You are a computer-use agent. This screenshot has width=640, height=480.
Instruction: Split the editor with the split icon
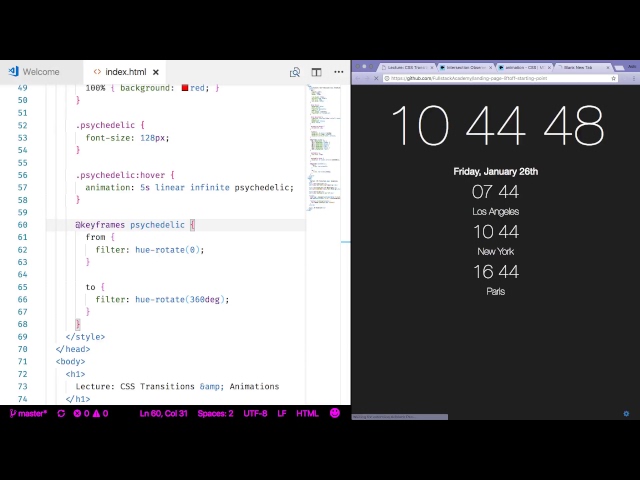pos(316,72)
